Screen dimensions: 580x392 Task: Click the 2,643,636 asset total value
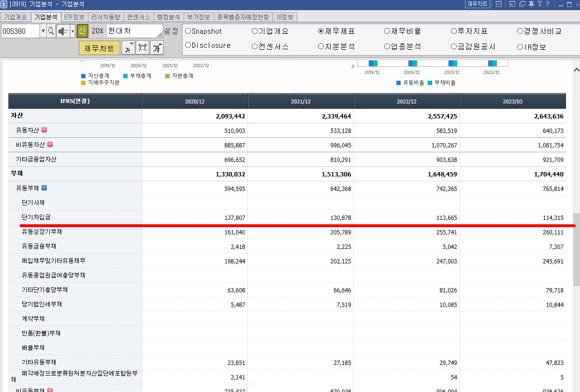pyautogui.click(x=549, y=116)
